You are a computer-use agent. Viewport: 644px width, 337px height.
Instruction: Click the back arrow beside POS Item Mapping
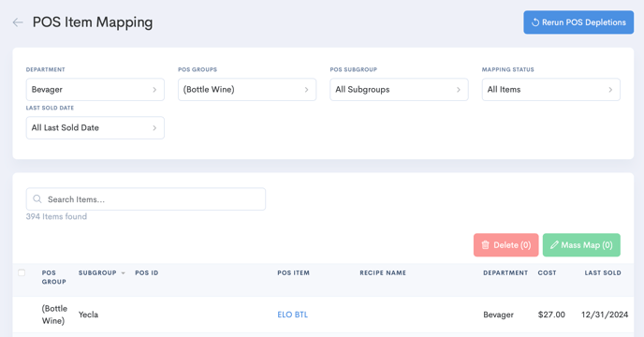[18, 22]
